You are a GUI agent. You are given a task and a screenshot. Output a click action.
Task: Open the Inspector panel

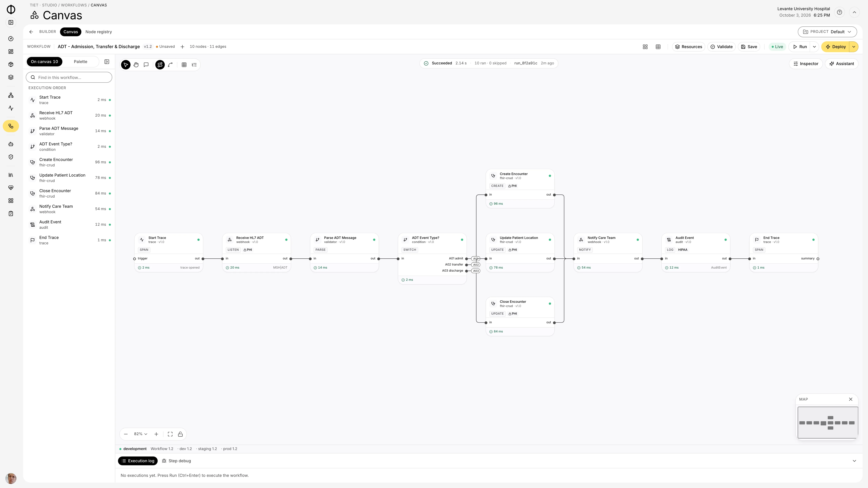point(806,64)
